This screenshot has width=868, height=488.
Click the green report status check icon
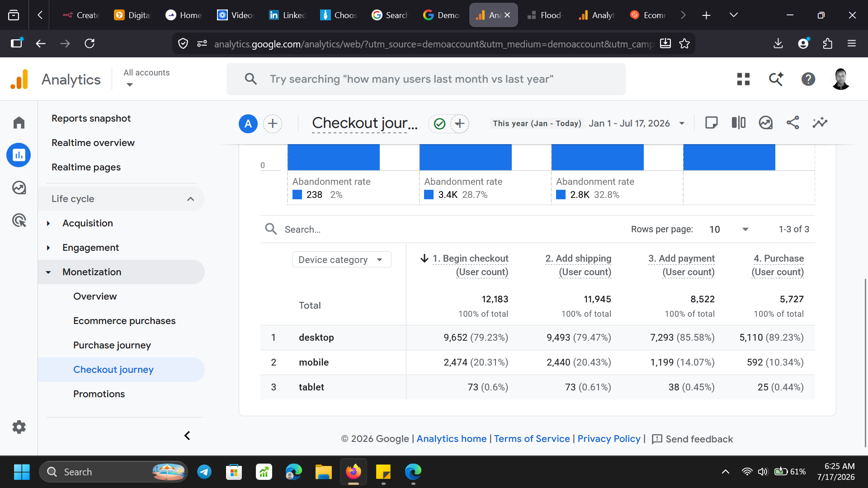click(439, 124)
